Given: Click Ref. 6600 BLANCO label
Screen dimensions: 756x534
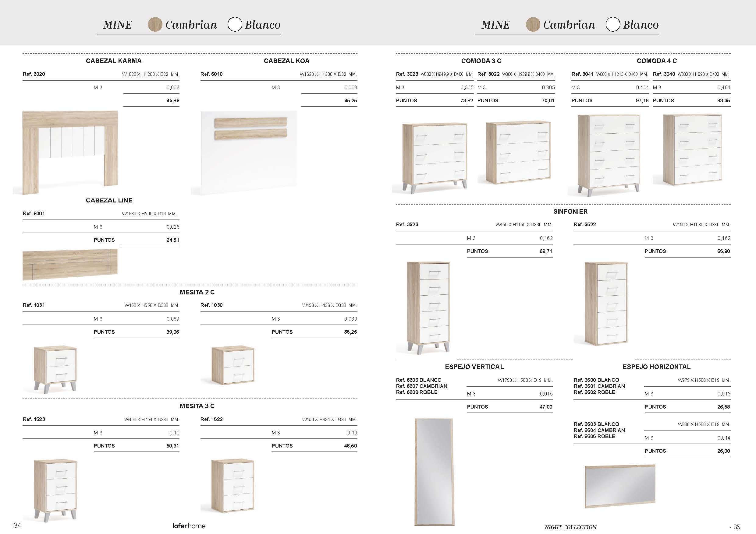Looking at the screenshot, I should 596,380.
